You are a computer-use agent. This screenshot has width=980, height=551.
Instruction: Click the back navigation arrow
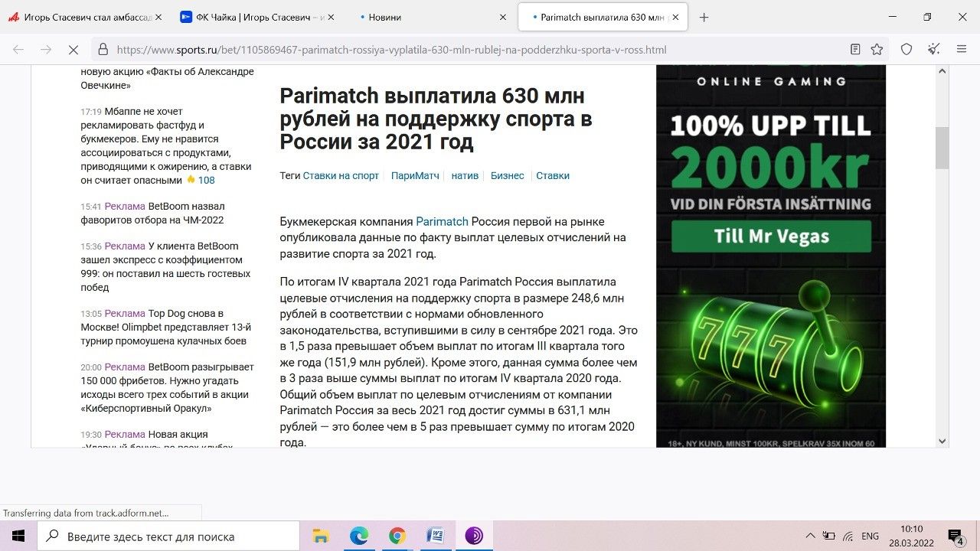click(x=17, y=48)
